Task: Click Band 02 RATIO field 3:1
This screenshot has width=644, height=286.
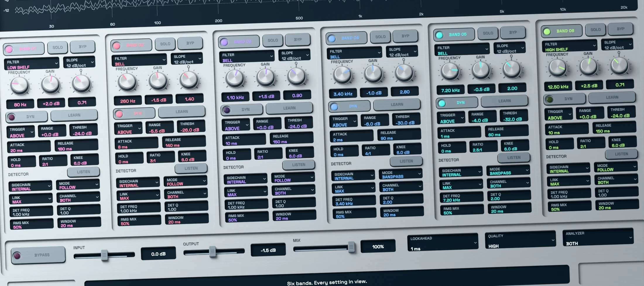Action: point(161,158)
